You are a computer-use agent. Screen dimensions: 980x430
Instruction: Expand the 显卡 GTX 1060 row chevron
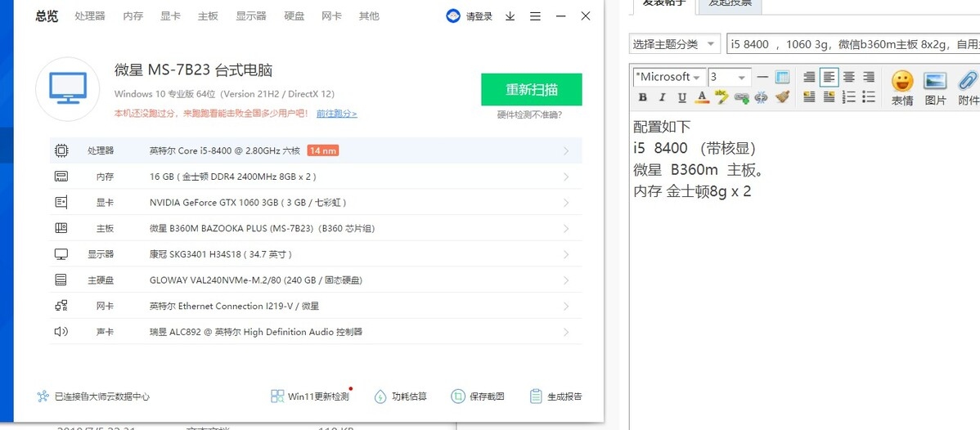click(565, 203)
